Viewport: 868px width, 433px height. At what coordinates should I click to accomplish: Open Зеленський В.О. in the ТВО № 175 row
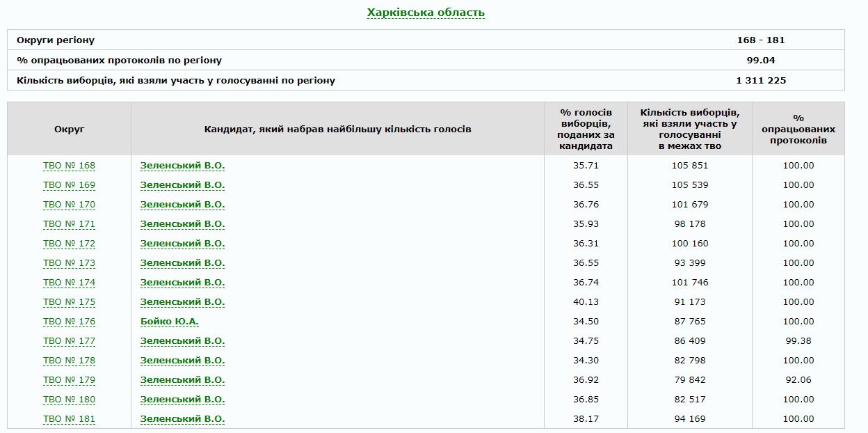(182, 302)
